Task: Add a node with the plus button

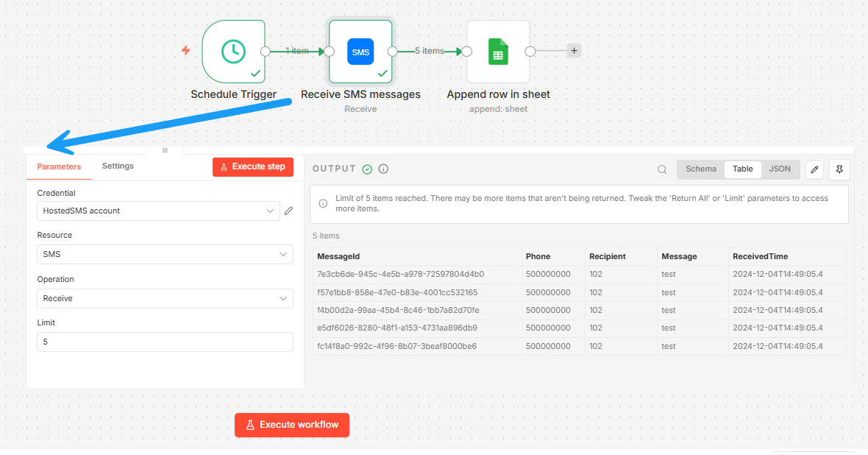Action: [574, 51]
